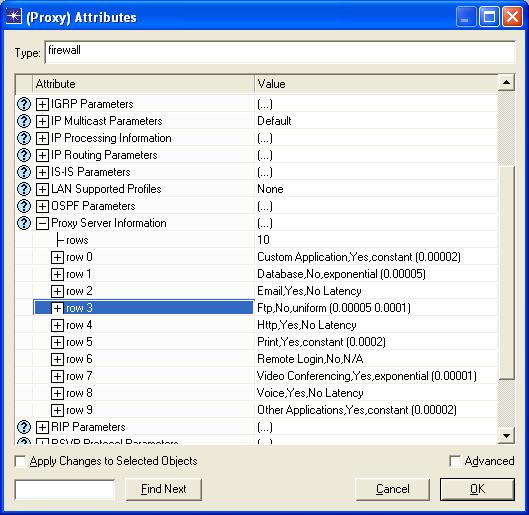Expand row 7 Video Conferencing entry
This screenshot has width=529, height=515.
(x=57, y=376)
